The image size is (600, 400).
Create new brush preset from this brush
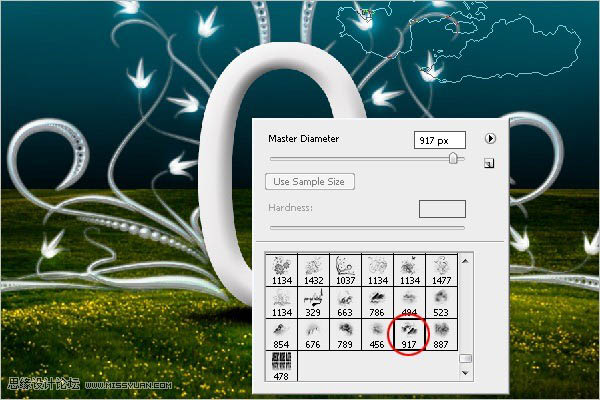coord(489,163)
